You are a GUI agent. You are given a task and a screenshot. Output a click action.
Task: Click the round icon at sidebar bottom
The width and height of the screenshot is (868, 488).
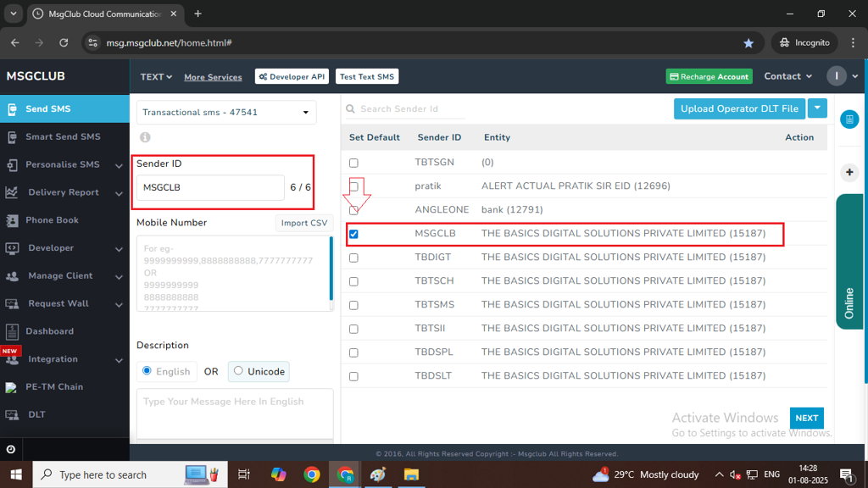[x=10, y=449]
